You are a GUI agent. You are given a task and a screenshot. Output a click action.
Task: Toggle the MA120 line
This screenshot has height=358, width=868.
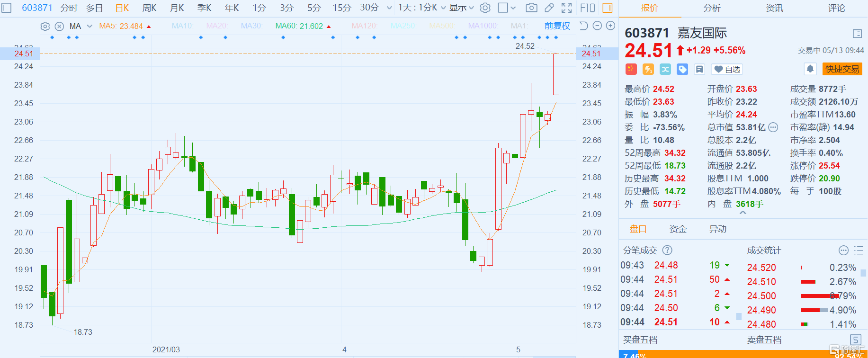click(365, 26)
